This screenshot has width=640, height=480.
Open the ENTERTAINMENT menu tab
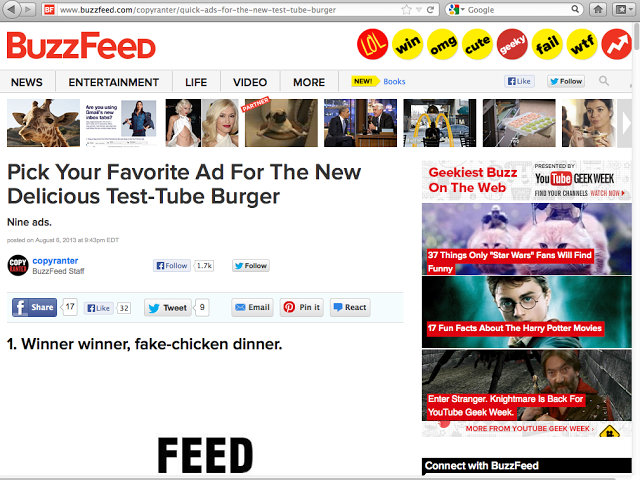point(113,82)
